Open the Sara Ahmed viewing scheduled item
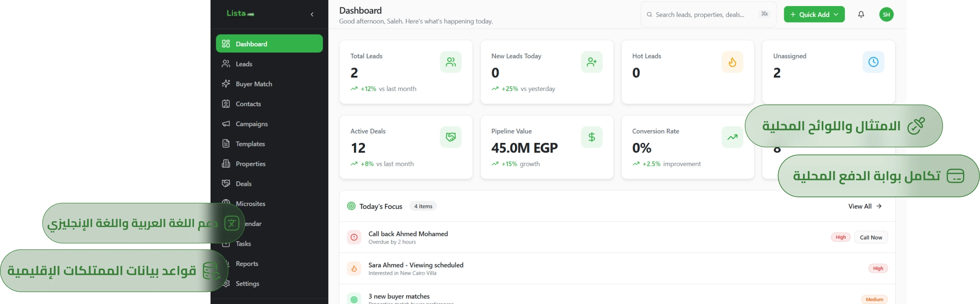The image size is (980, 304). (415, 268)
